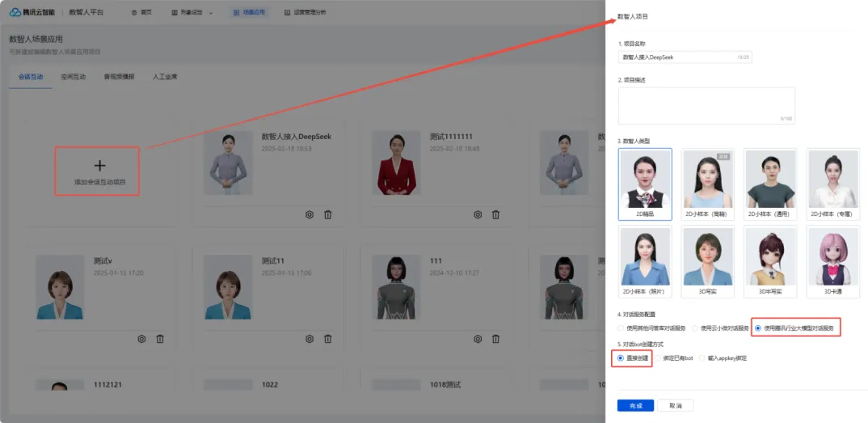Select 直接创建 bot creation method
This screenshot has height=423, width=868.
(x=621, y=358)
